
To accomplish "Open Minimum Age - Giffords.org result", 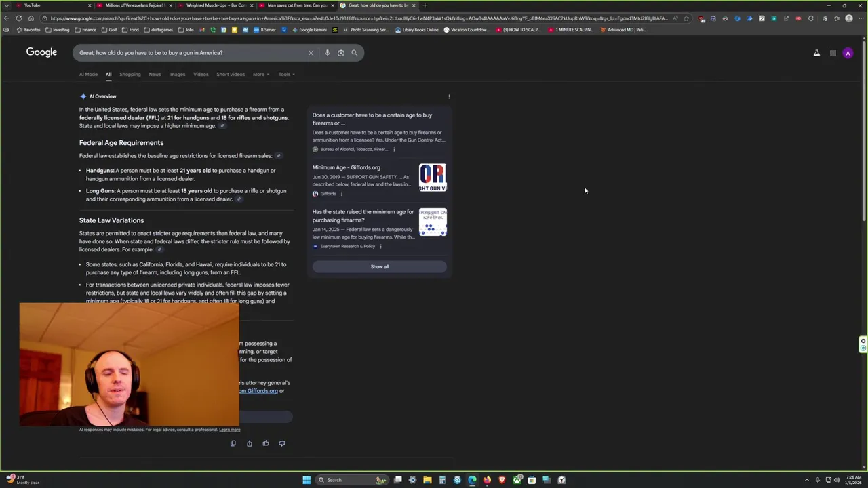I will pyautogui.click(x=347, y=167).
